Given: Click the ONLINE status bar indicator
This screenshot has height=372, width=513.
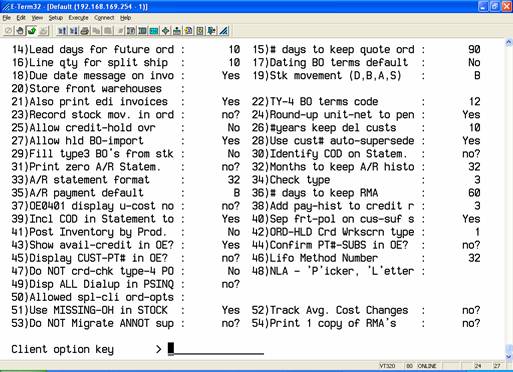Looking at the screenshot, I should pyautogui.click(x=427, y=366).
